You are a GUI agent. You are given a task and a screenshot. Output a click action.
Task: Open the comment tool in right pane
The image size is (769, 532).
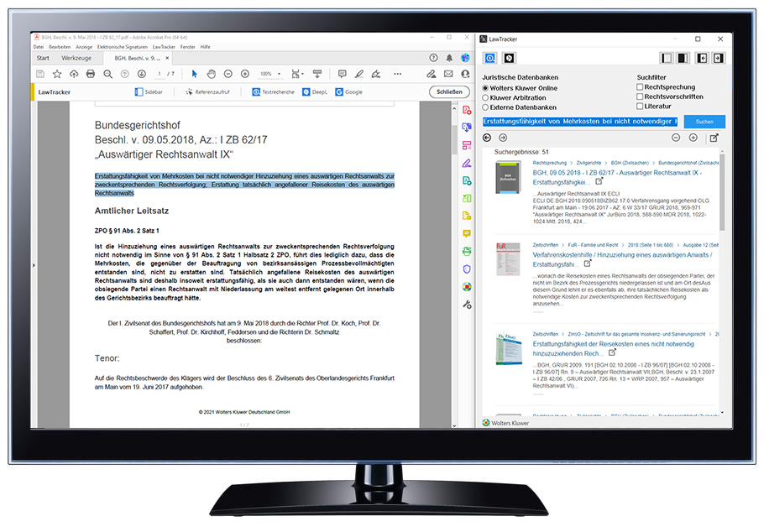pyautogui.click(x=467, y=233)
